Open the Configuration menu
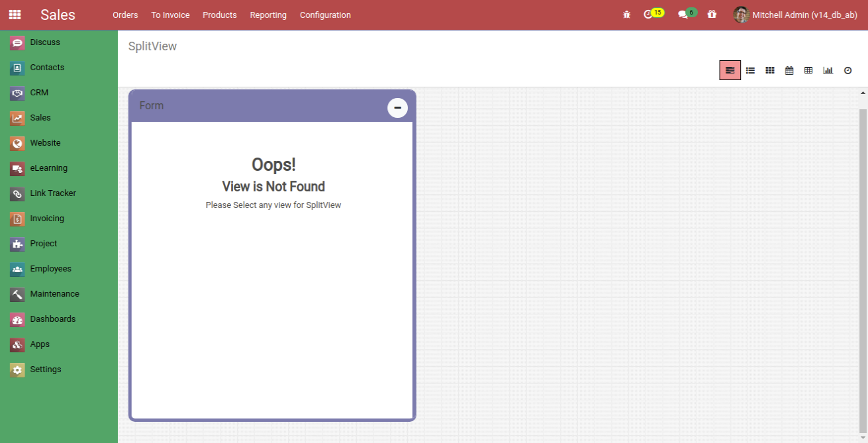The image size is (868, 443). (x=325, y=15)
